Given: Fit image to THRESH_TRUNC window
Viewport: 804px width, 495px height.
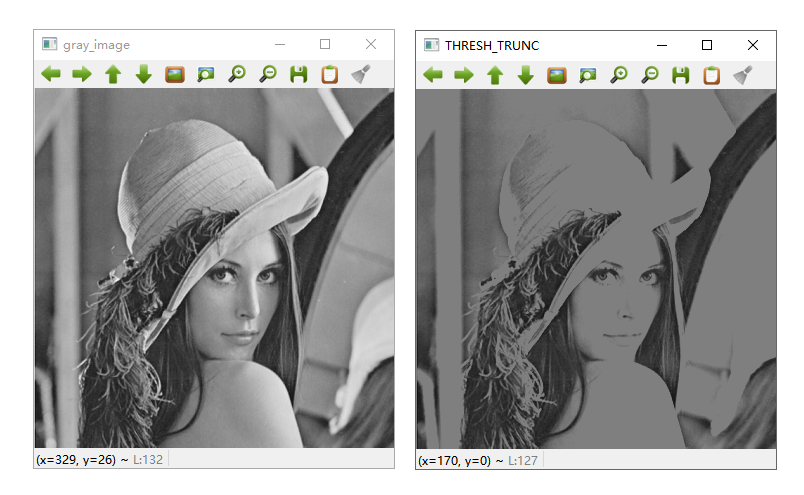Looking at the screenshot, I should click(x=588, y=75).
